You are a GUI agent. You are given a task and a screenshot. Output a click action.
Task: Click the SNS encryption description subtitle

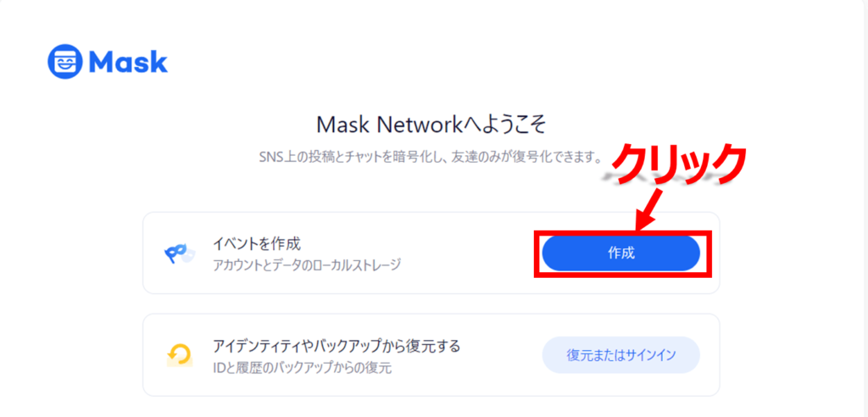pyautogui.click(x=431, y=158)
